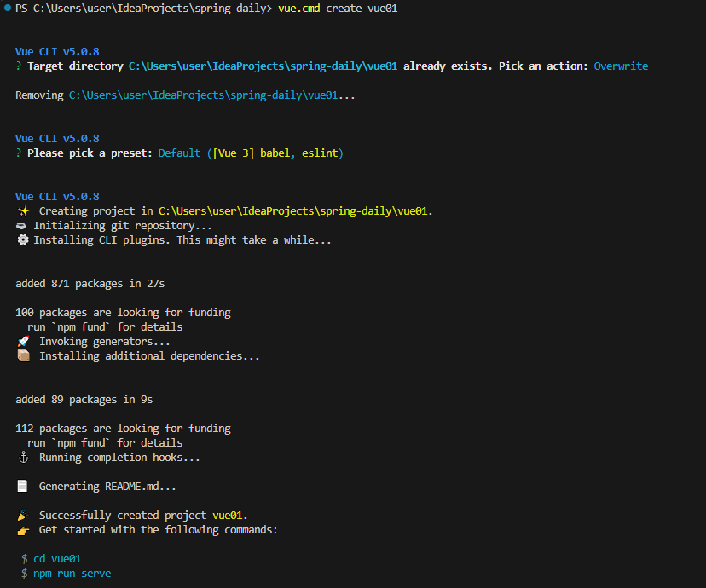
Task: Click 'Get started with the following commands:' line
Action: 158,530
